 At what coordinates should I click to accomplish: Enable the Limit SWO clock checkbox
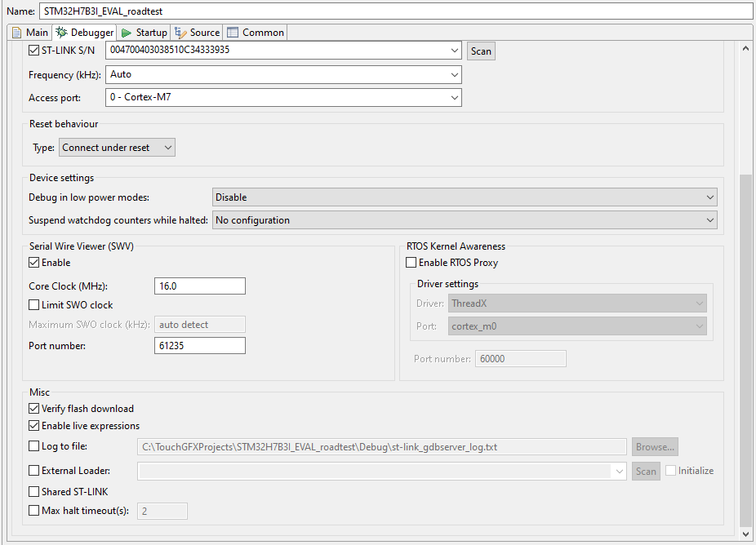tap(33, 305)
